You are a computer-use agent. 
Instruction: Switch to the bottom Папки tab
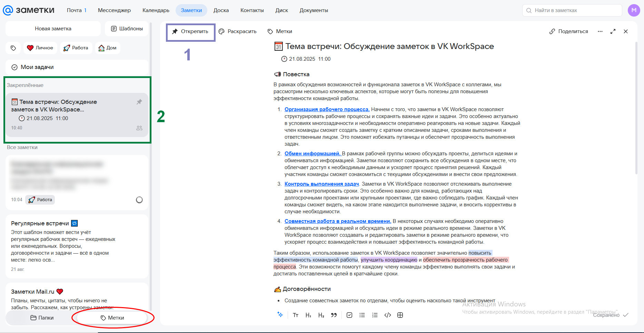[42, 318]
